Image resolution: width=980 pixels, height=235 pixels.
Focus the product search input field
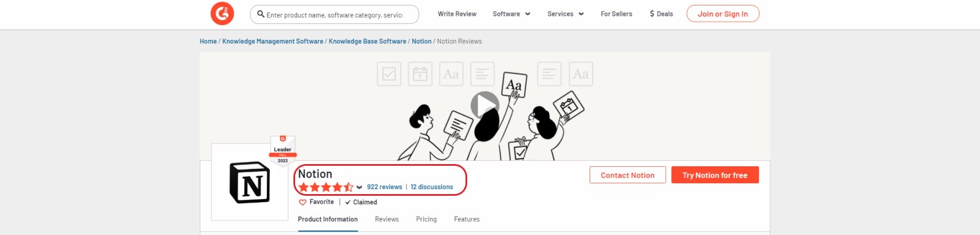tap(334, 15)
